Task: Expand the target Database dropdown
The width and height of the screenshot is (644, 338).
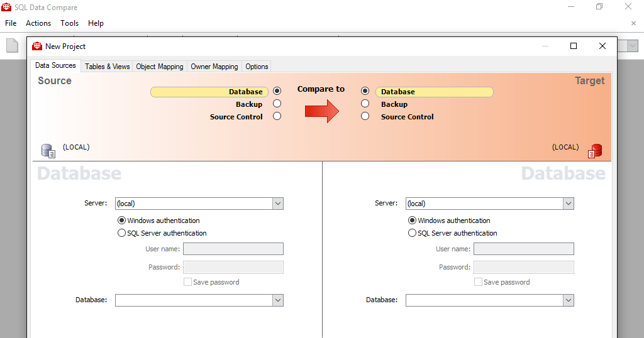Action: (x=568, y=300)
